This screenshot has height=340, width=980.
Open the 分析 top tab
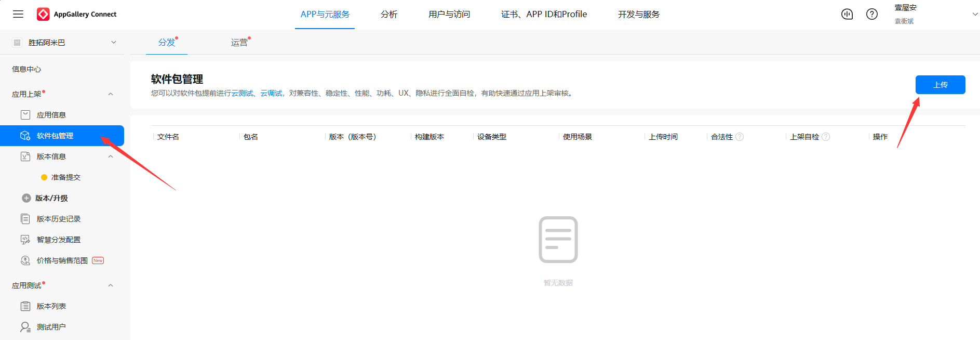pyautogui.click(x=389, y=14)
